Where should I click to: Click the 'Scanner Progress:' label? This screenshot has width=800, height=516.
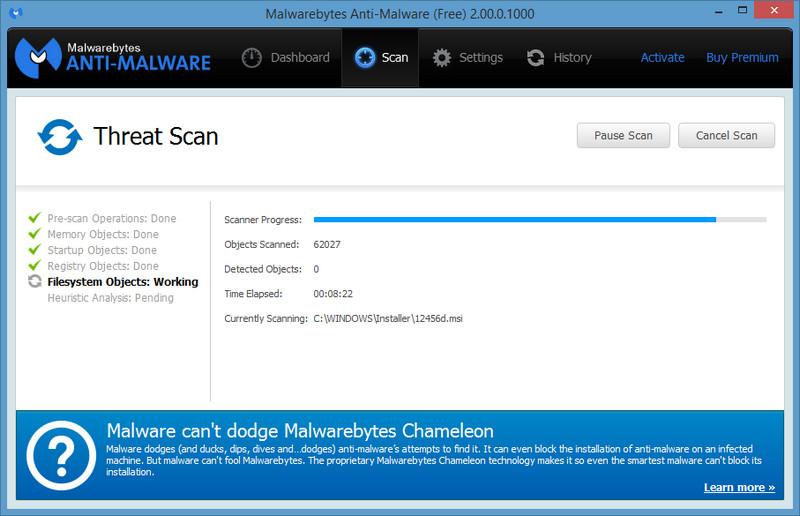(263, 220)
